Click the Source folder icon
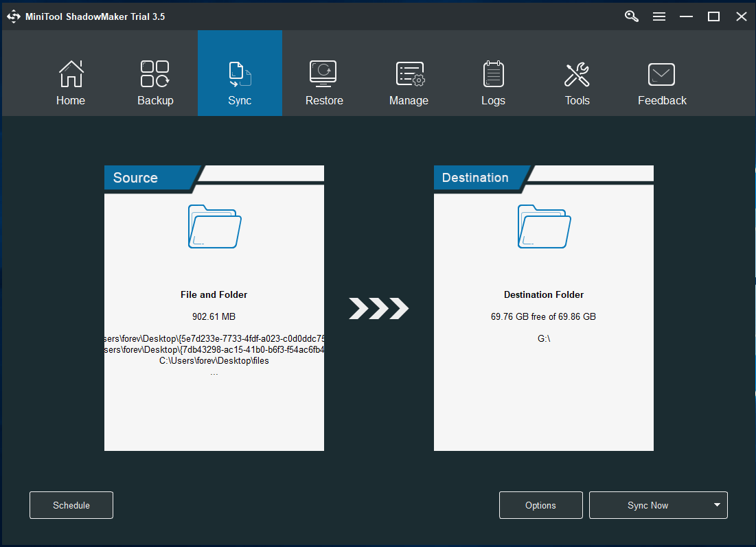The image size is (756, 547). [x=214, y=226]
